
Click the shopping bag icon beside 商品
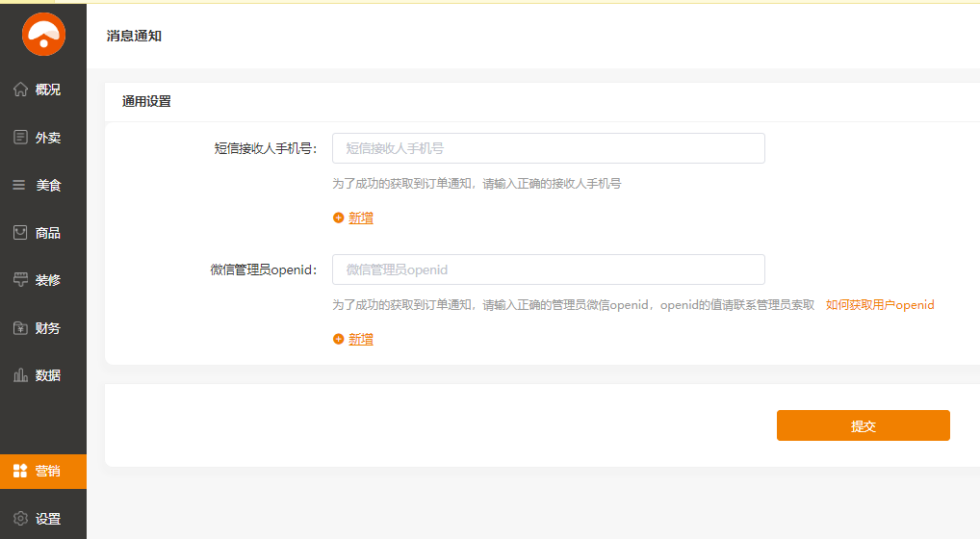point(20,233)
